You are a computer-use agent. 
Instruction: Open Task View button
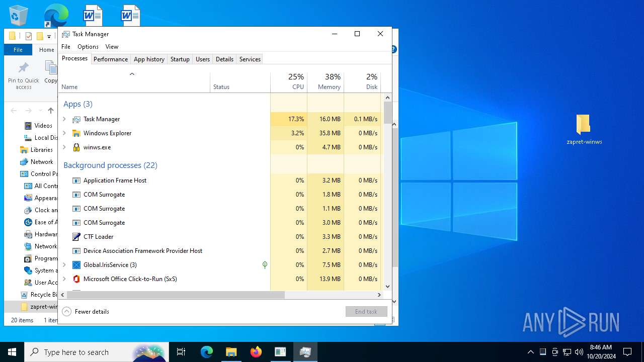coord(181,352)
